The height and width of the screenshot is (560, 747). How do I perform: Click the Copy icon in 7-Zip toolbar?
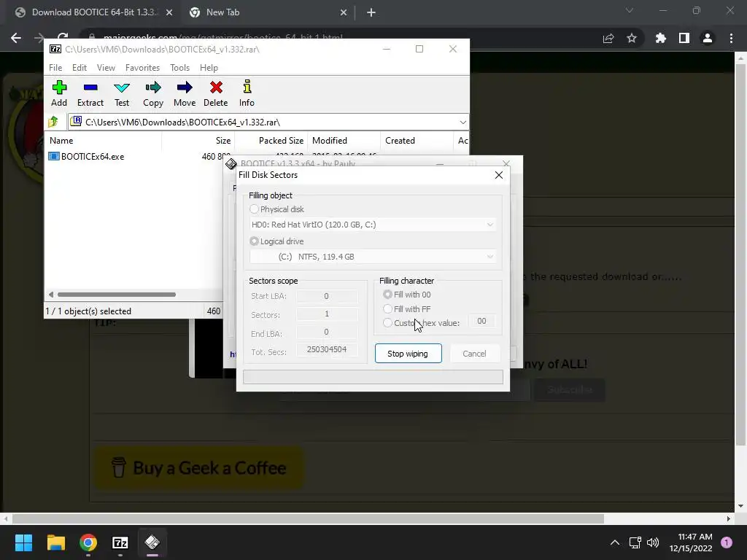point(153,87)
